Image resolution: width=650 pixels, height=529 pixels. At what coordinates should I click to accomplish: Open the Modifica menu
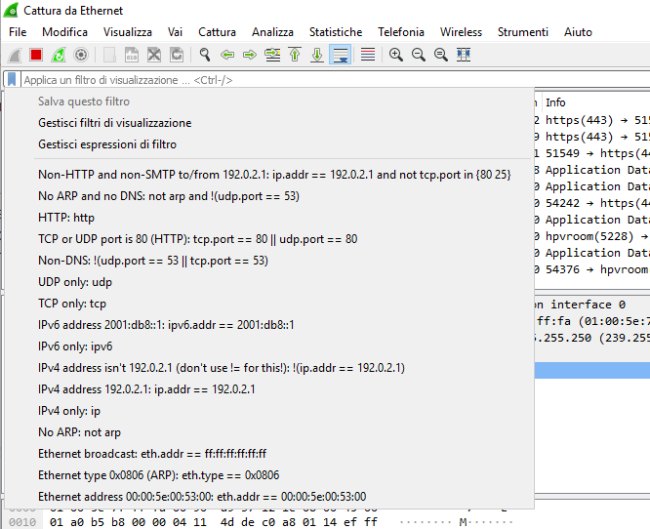pyautogui.click(x=65, y=32)
